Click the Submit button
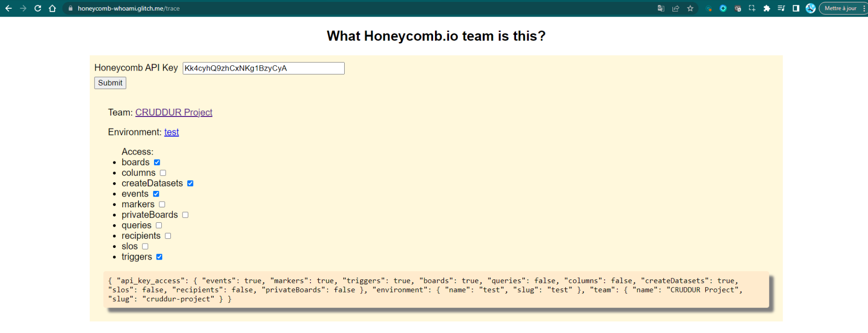This screenshot has width=868, height=333. pos(110,83)
